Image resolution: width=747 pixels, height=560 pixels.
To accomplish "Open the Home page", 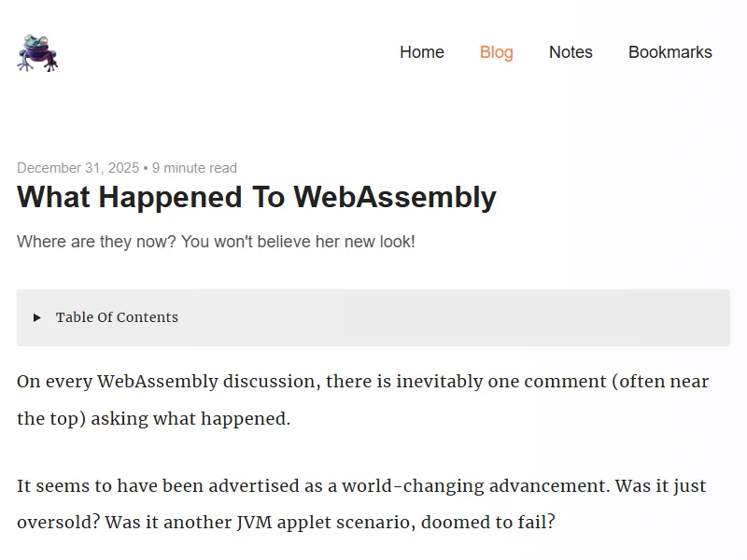I will [422, 52].
